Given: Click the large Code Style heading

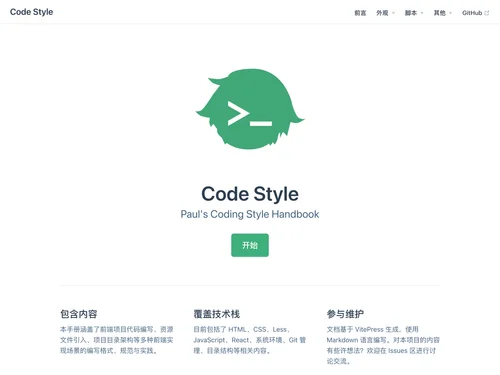Looking at the screenshot, I should point(250,194).
